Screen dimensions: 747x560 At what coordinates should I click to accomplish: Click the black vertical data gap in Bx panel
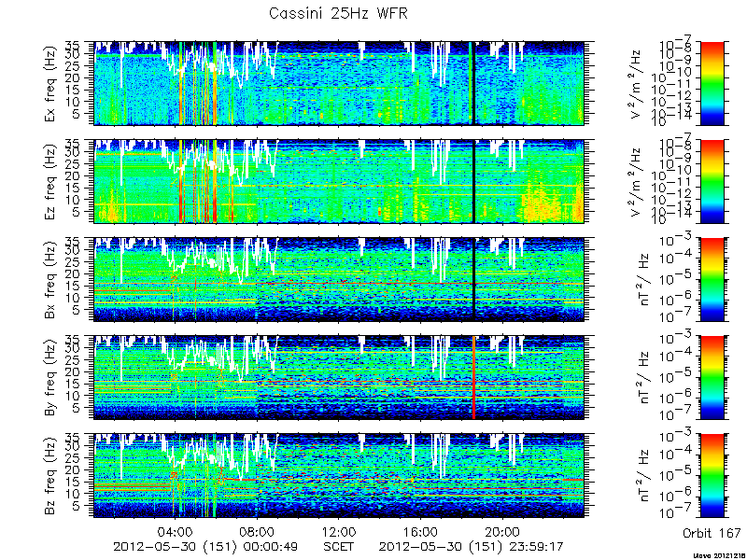click(x=474, y=279)
